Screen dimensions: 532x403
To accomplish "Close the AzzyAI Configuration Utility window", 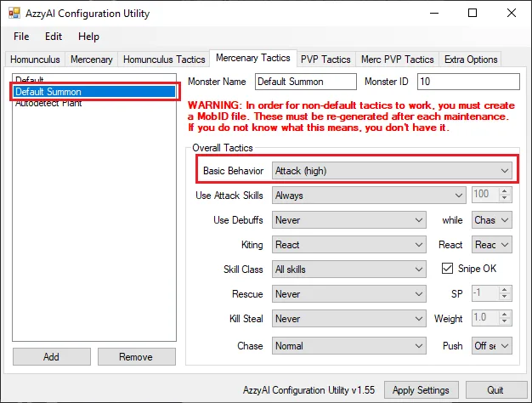I will pyautogui.click(x=512, y=14).
